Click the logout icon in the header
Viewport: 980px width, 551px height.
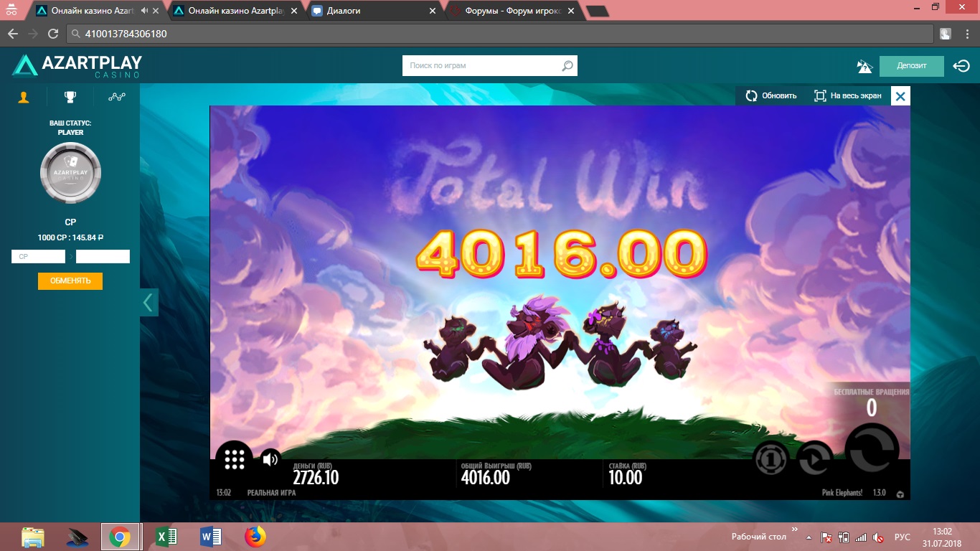961,66
